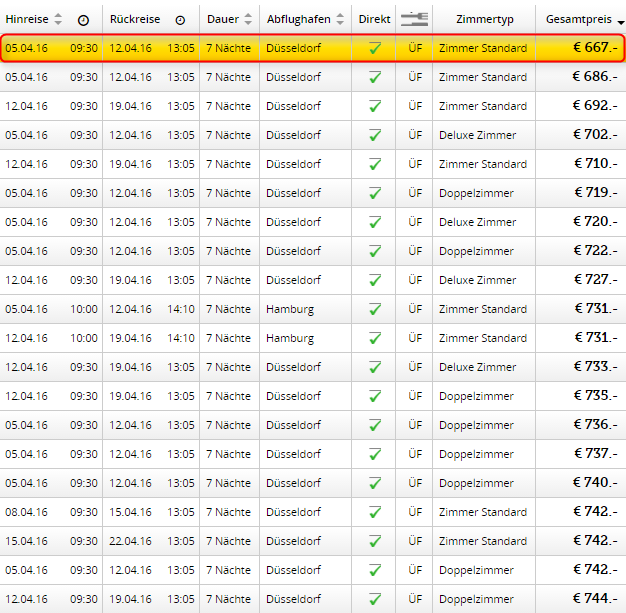Image resolution: width=626 pixels, height=613 pixels.
Task: Click the meal plan icon in header
Action: 413,19
